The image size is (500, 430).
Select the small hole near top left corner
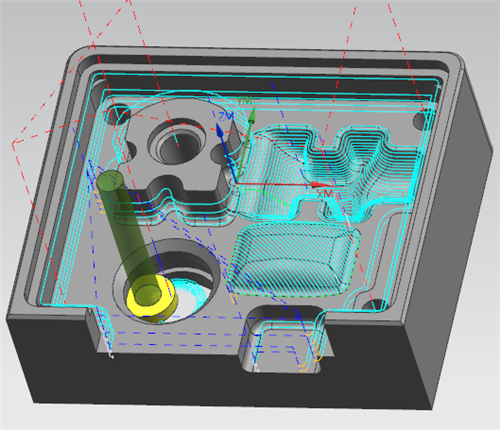click(115, 115)
